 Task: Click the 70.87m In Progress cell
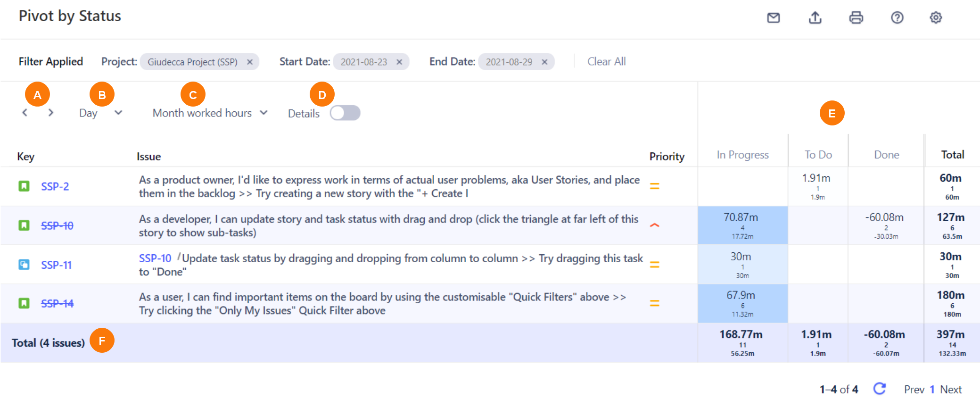click(x=742, y=225)
